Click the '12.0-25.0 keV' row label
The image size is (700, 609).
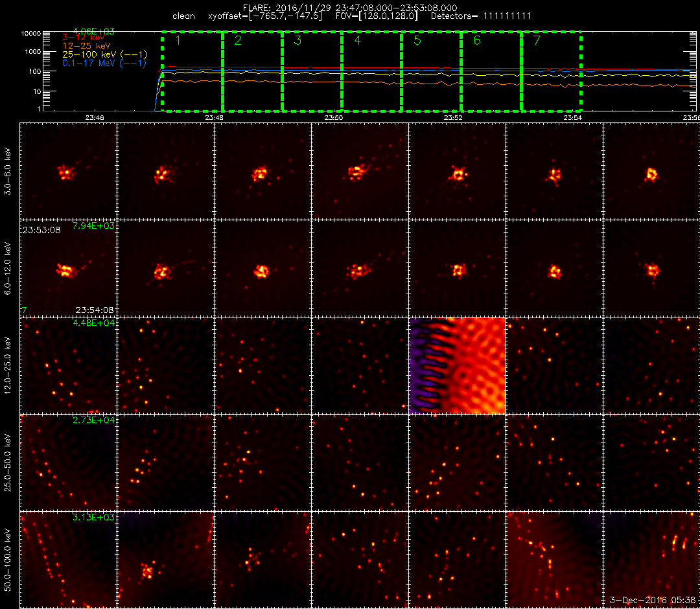coord(8,366)
